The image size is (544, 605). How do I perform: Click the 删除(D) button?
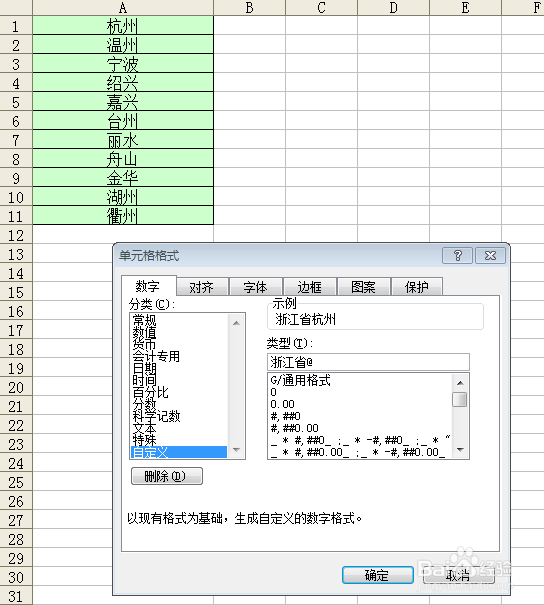pyautogui.click(x=167, y=476)
